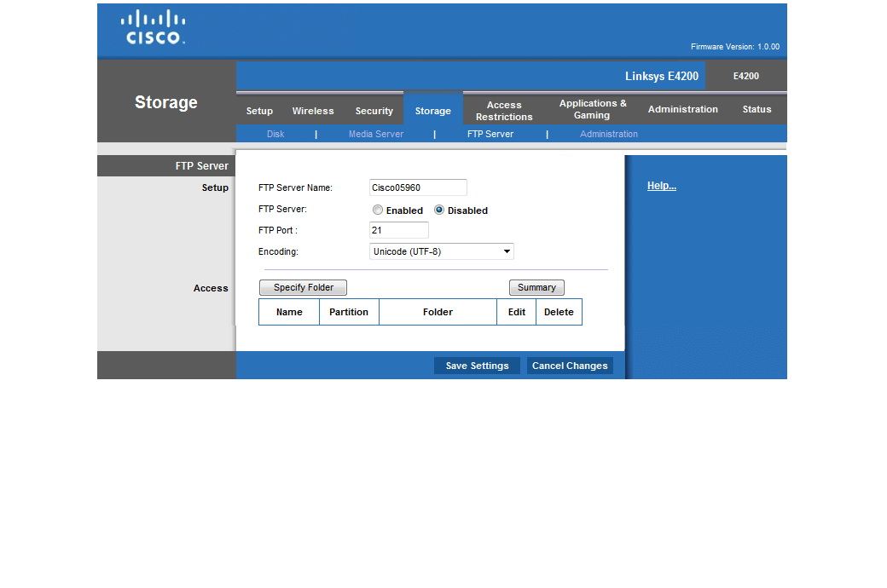
Task: Open the Wireless tab
Action: (x=313, y=111)
